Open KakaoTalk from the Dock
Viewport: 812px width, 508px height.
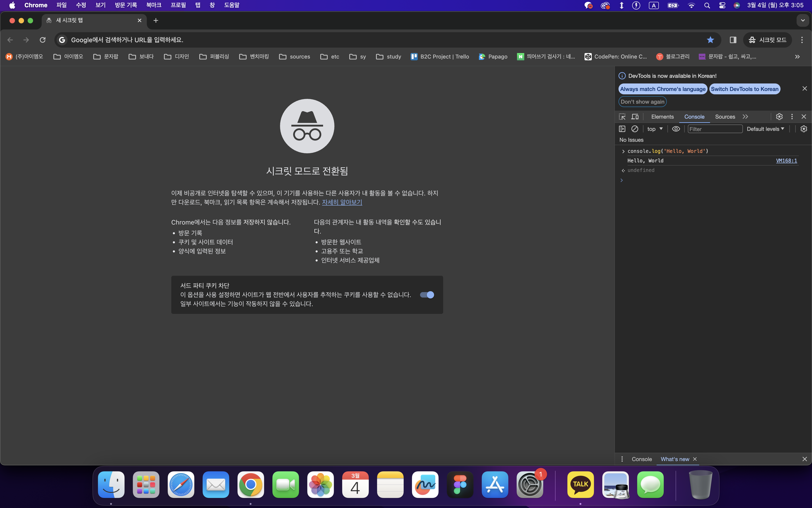pyautogui.click(x=580, y=484)
